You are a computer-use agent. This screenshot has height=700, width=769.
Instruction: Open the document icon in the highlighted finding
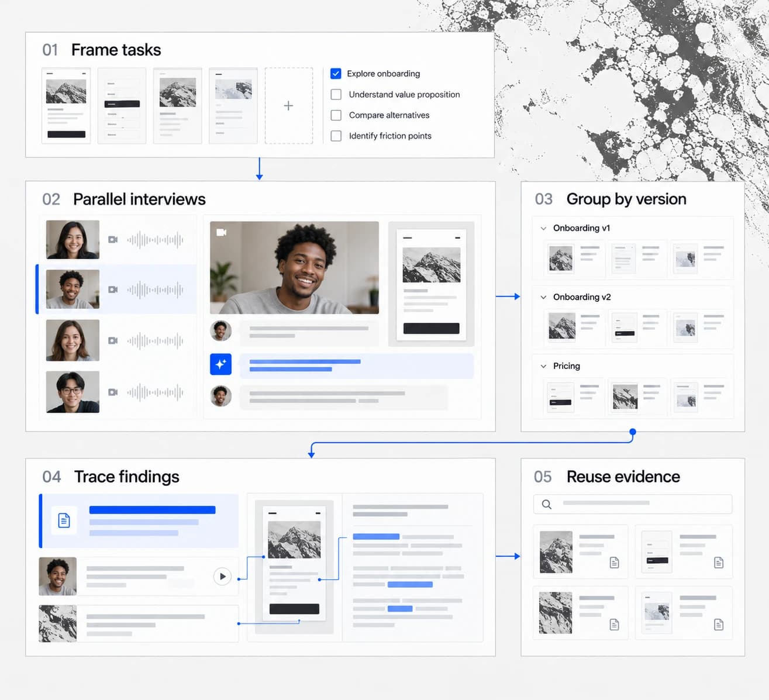[x=64, y=520]
